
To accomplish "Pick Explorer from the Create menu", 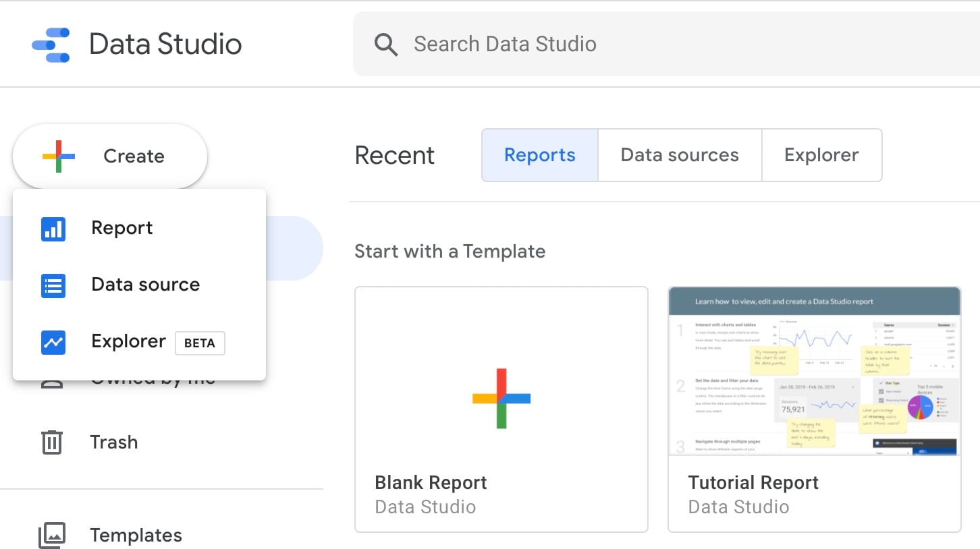I will tap(128, 342).
